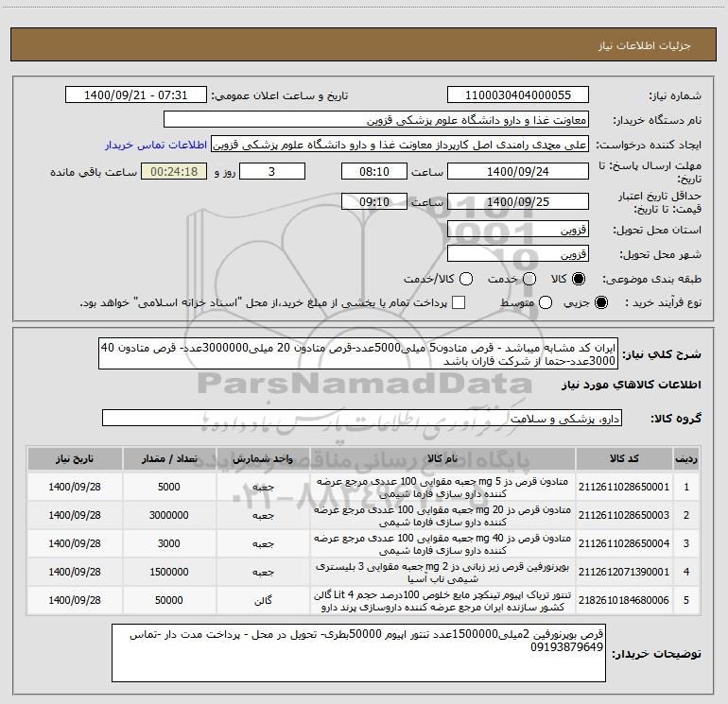The width and height of the screenshot is (728, 704).
Task: Click the goods group field دارو، پزشکی و سلامت
Action: pos(362,418)
